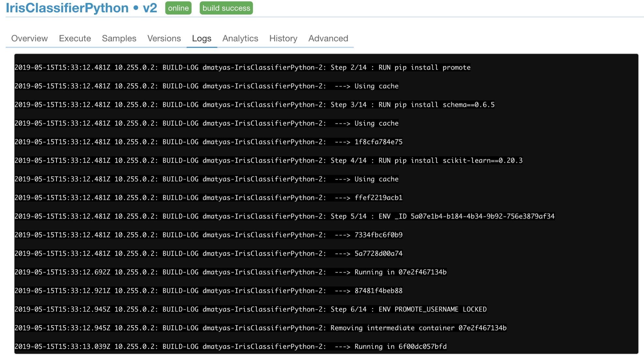Viewport: 644px width, 361px height.
Task: Select the Samples tab
Action: [119, 38]
